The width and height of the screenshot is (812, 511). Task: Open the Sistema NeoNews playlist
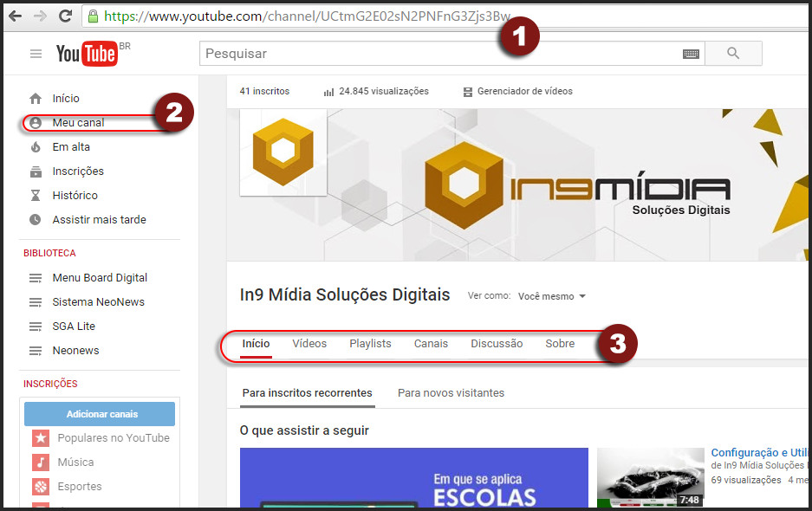[x=98, y=302]
